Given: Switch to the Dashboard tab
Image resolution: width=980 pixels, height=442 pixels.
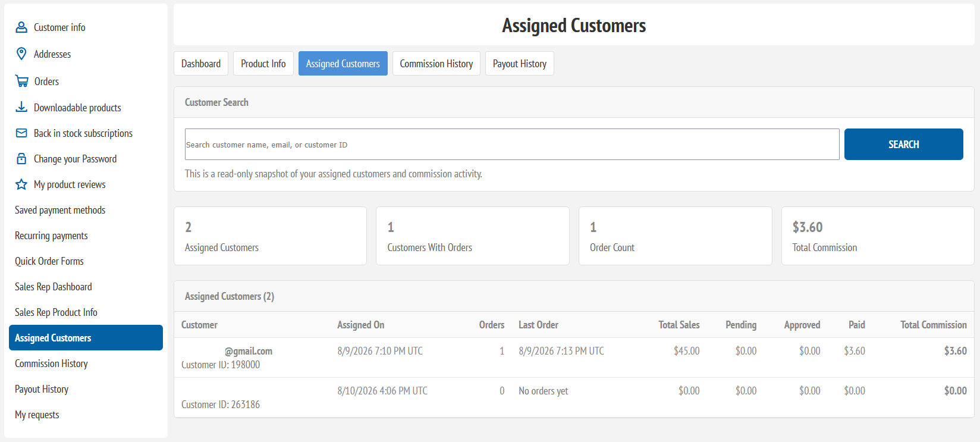Looking at the screenshot, I should click(201, 64).
